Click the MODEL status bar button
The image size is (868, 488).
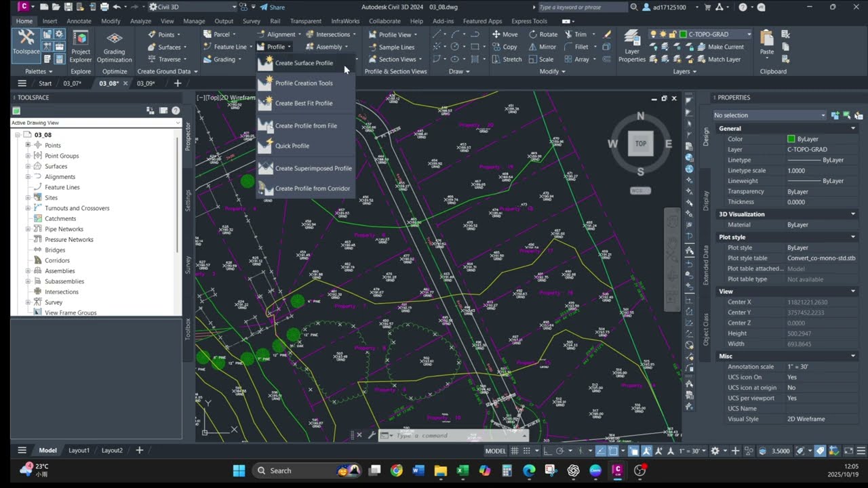[496, 451]
